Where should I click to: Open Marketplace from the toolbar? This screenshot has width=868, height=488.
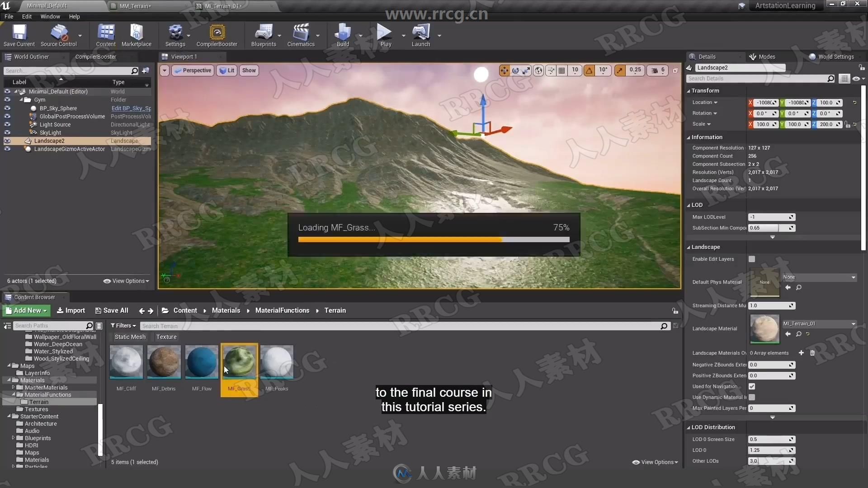point(137,35)
